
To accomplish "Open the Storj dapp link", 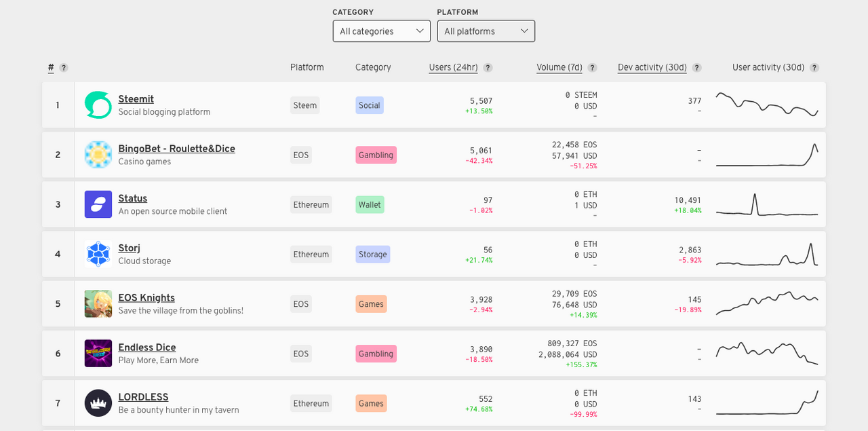I will pos(130,248).
